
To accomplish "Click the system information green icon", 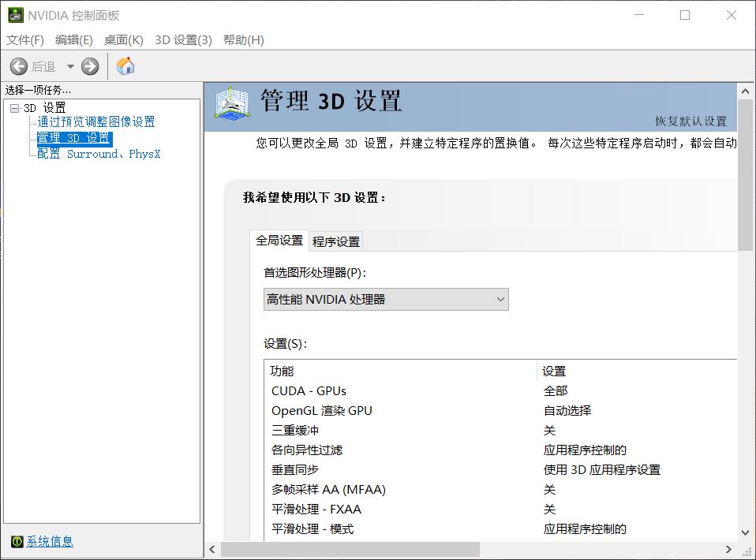I will click(17, 541).
